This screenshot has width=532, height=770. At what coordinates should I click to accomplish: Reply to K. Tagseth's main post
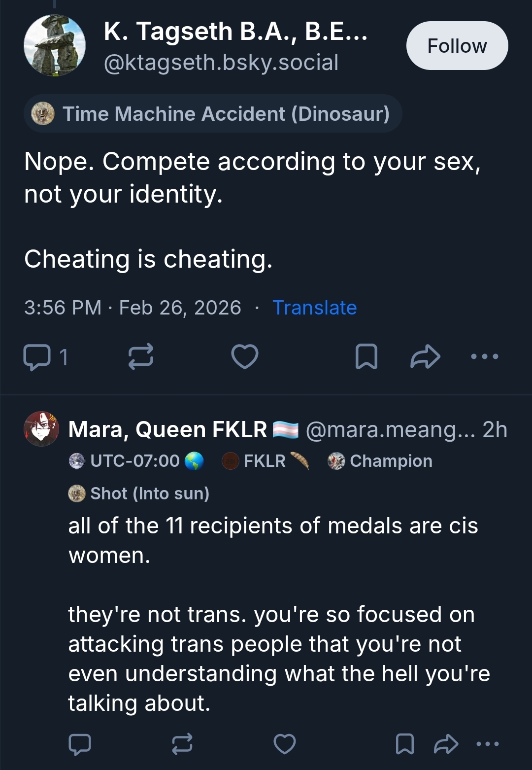(37, 357)
